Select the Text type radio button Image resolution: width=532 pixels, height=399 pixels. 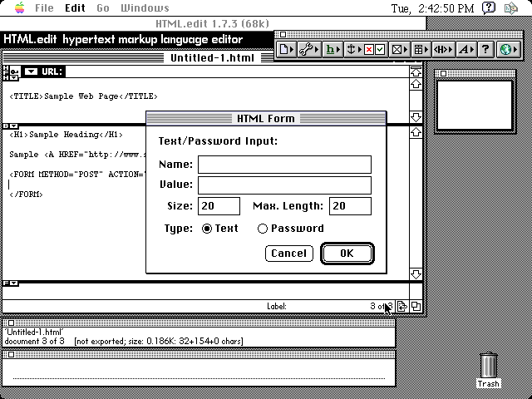pyautogui.click(x=207, y=229)
